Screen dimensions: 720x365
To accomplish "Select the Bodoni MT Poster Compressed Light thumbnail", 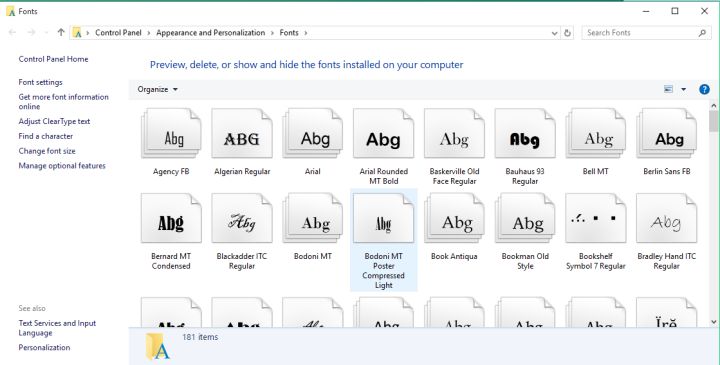I will point(383,218).
